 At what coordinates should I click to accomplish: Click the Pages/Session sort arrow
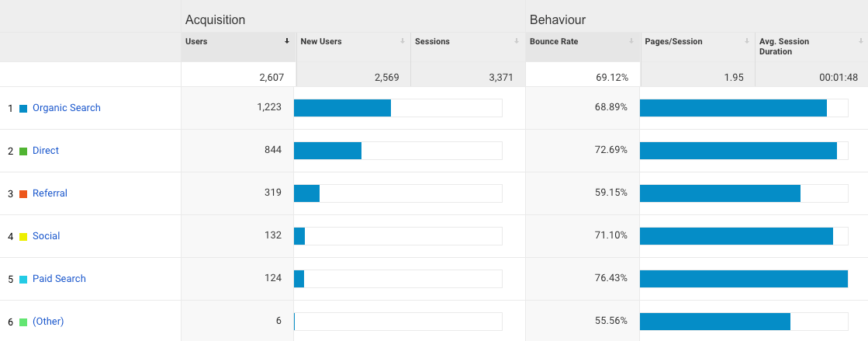pyautogui.click(x=747, y=41)
